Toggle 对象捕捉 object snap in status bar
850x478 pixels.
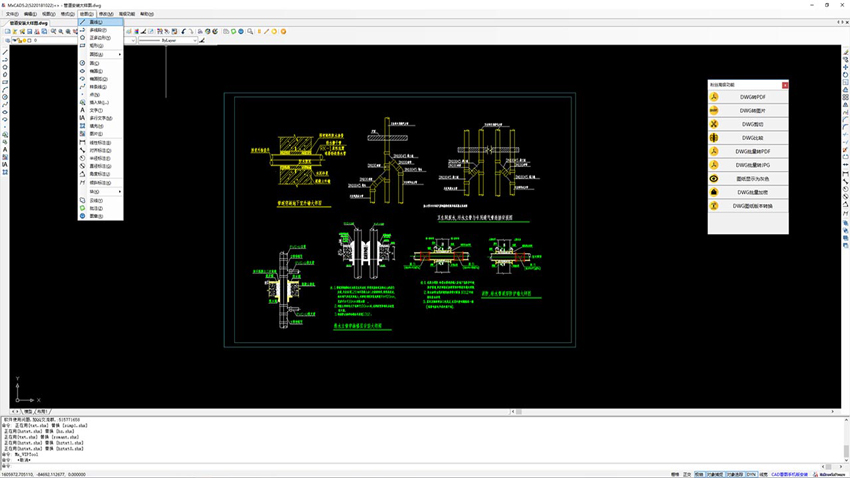pos(714,474)
